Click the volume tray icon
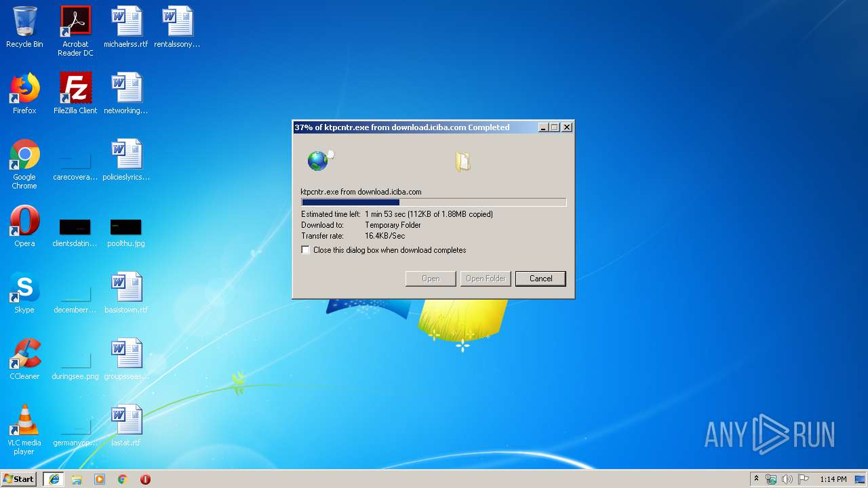Image resolution: width=868 pixels, height=488 pixels. (787, 479)
